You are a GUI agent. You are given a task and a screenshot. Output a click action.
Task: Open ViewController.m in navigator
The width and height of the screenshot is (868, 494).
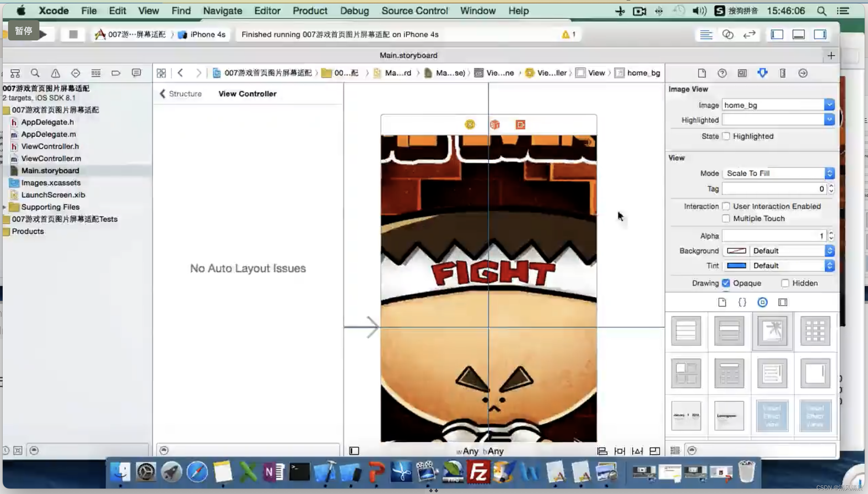pyautogui.click(x=51, y=158)
